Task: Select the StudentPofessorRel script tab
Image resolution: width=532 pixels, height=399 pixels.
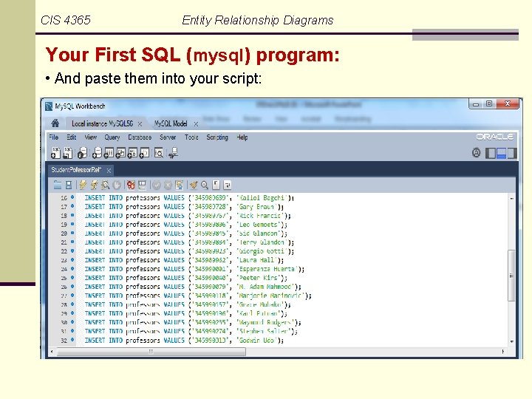Action: point(76,170)
